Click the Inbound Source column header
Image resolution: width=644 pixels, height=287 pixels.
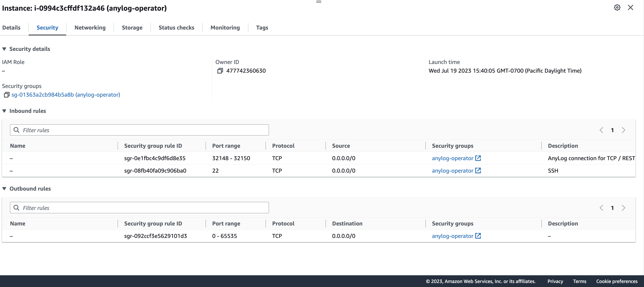pos(341,146)
